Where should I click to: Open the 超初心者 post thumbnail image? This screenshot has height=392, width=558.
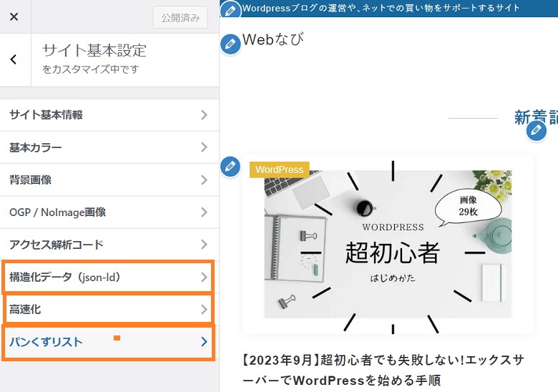click(x=388, y=245)
